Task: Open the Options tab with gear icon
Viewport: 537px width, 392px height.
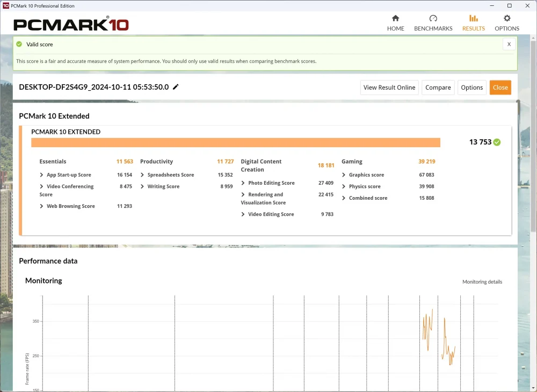Action: (x=507, y=23)
